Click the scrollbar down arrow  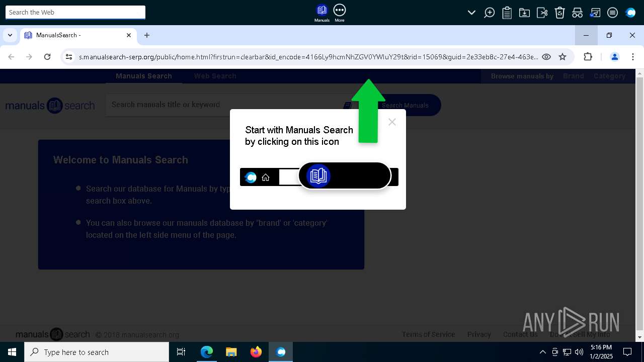coord(639,337)
